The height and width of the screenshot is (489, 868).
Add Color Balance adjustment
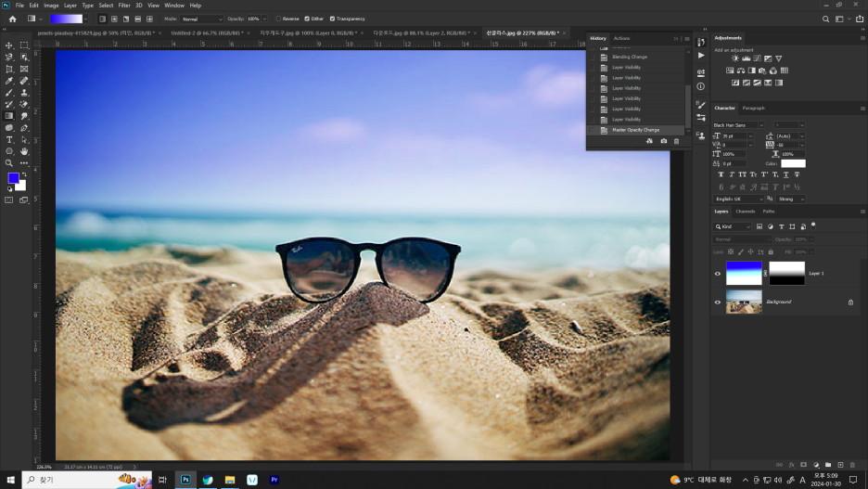pos(741,71)
